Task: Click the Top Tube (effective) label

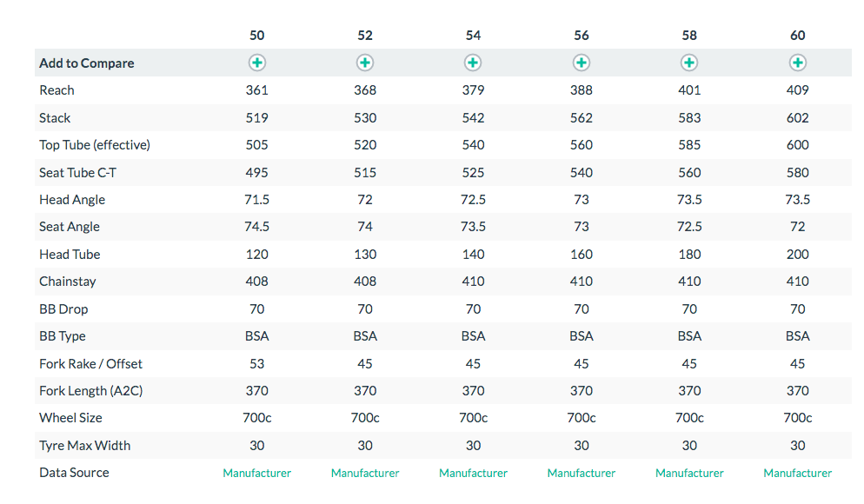Action: click(95, 145)
